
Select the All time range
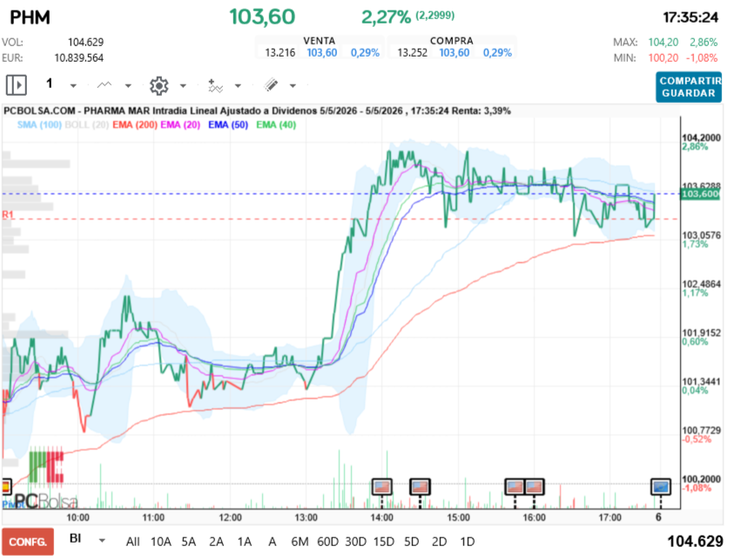[x=132, y=542]
